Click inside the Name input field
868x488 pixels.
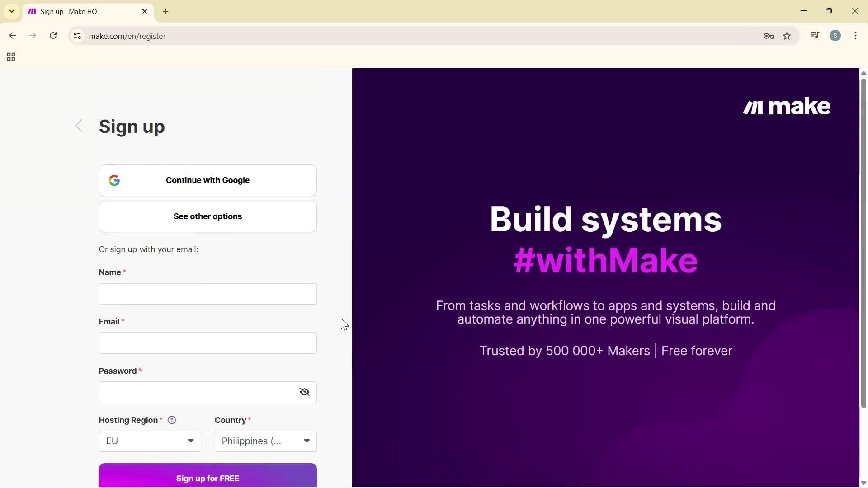208,294
